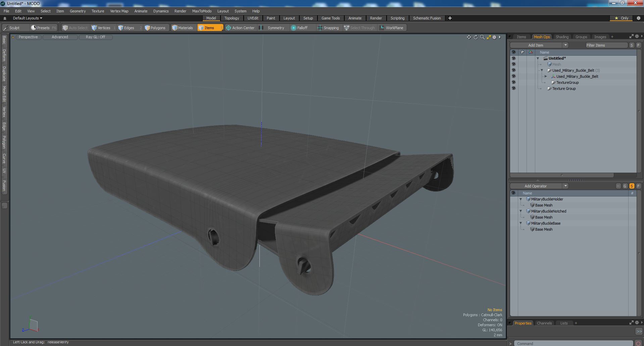Open the MaxToModo menu

point(202,11)
